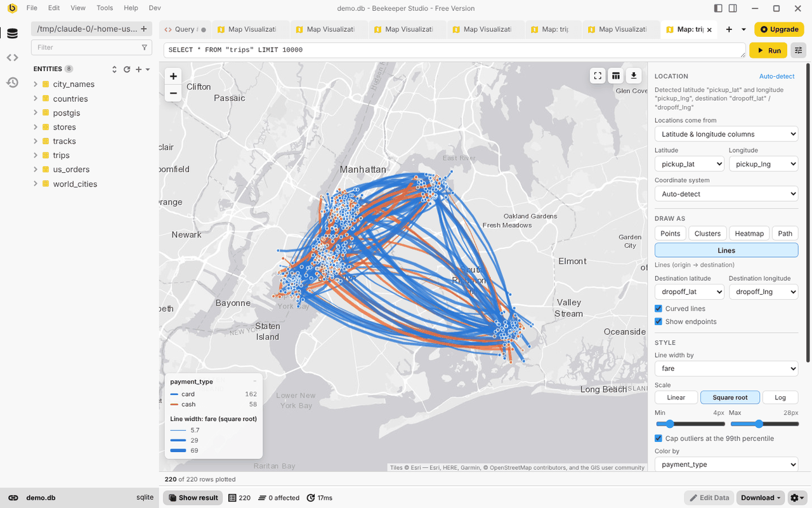This screenshot has width=812, height=508.
Task: Toggle Cap outliers at 99th percentile
Action: tap(658, 438)
